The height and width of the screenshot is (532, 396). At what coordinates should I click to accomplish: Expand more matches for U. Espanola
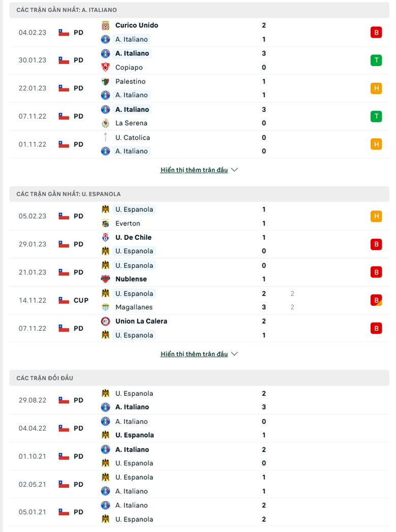[x=194, y=354]
